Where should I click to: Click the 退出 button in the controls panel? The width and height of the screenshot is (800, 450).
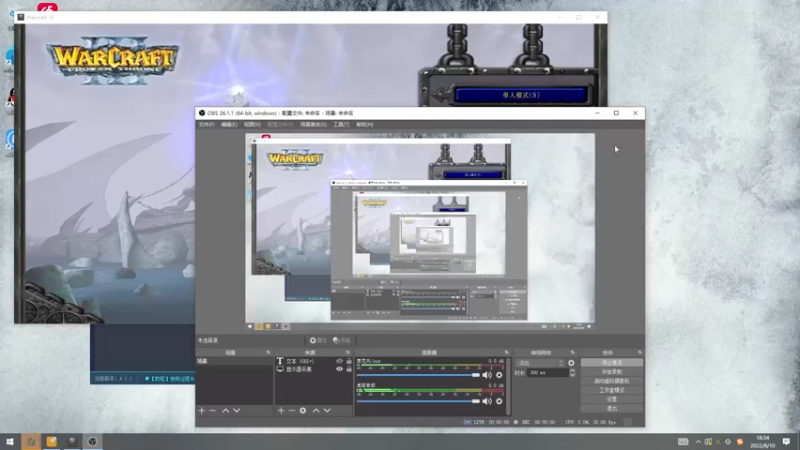point(612,409)
